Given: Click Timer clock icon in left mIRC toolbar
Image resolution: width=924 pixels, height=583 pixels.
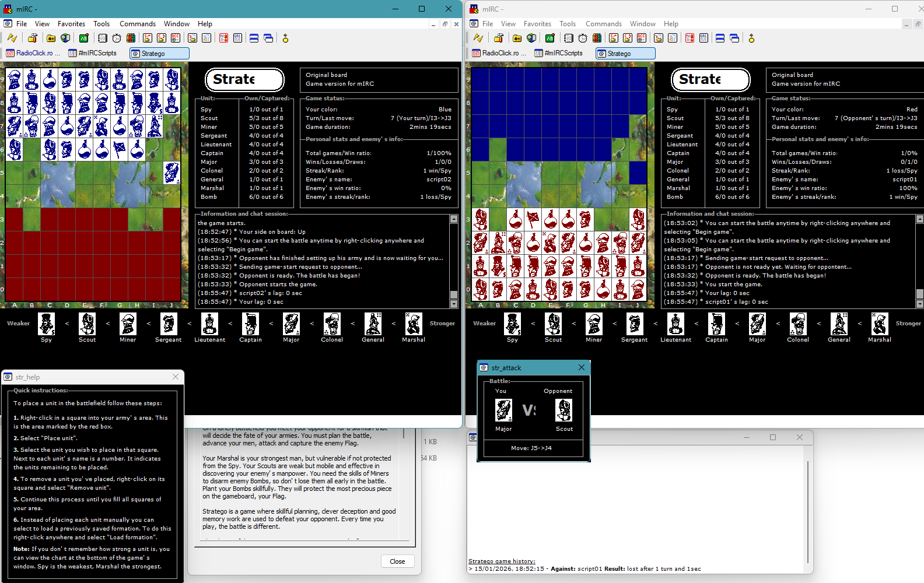Looking at the screenshot, I should coord(117,38).
